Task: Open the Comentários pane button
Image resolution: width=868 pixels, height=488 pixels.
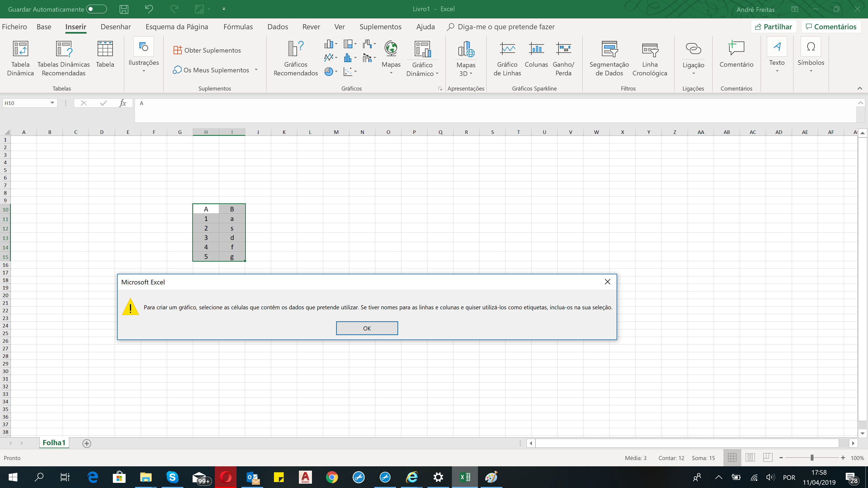Action: [x=831, y=27]
